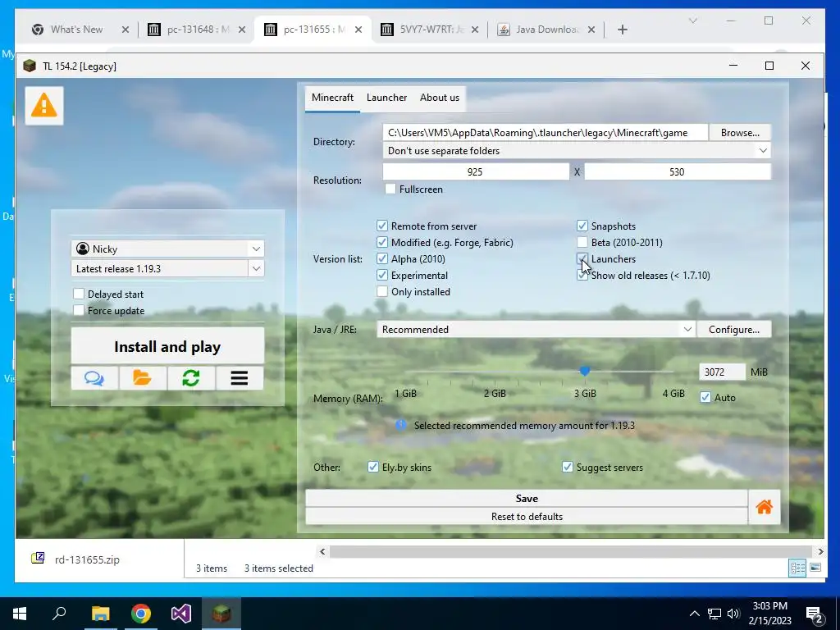Open the Windows Start menu
Viewport: 840px width, 630px height.
20,614
